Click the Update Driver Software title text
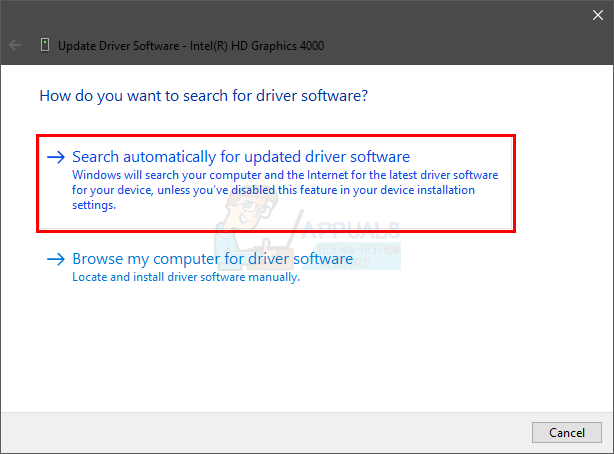614x454 pixels. (x=119, y=46)
